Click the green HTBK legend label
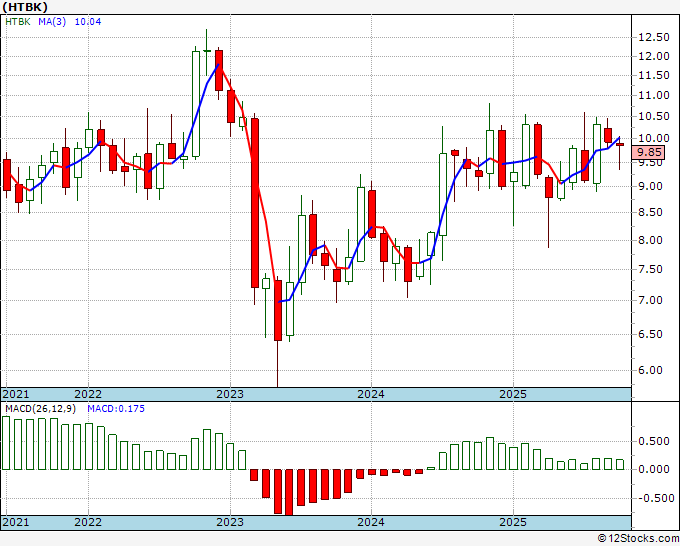Image resolution: width=680 pixels, height=546 pixels. tap(18, 22)
